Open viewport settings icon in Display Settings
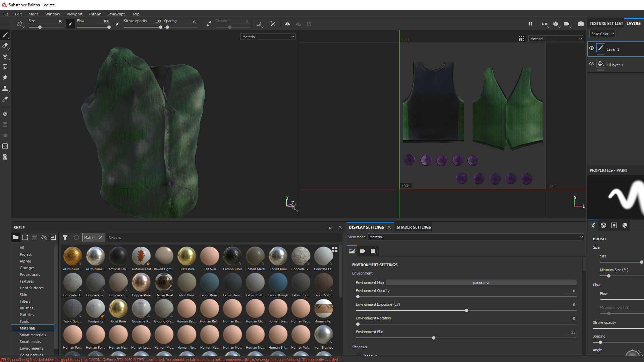 point(373,251)
